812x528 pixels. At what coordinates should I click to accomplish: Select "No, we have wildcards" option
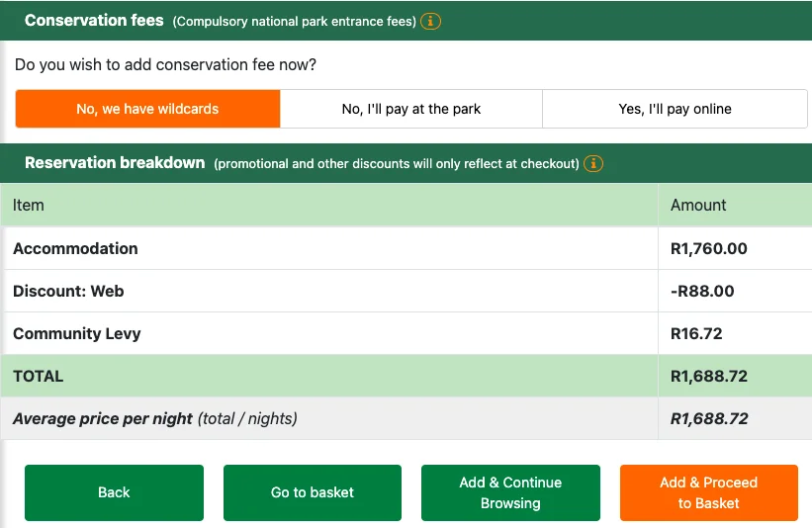tap(147, 109)
